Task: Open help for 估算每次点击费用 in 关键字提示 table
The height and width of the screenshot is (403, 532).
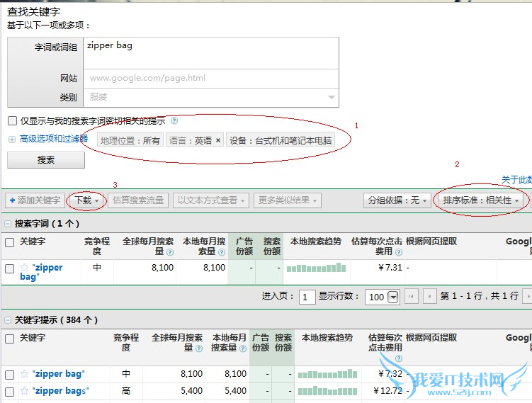Action: click(399, 358)
